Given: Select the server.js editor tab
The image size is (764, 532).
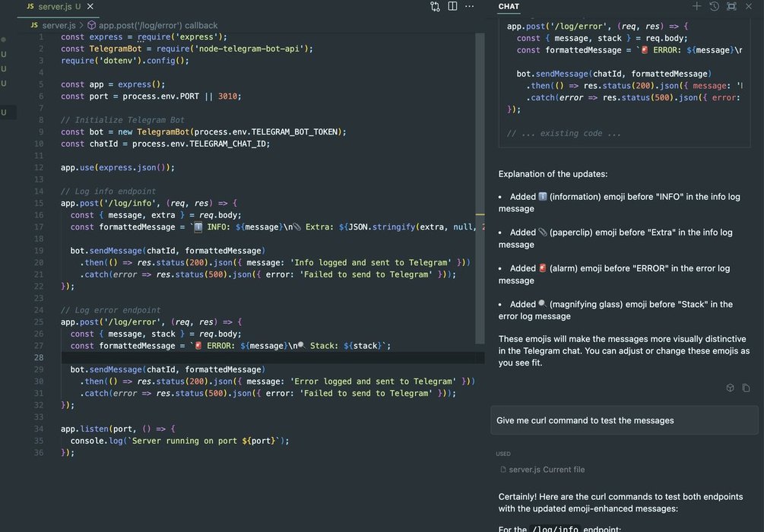Looking at the screenshot, I should pyautogui.click(x=53, y=6).
